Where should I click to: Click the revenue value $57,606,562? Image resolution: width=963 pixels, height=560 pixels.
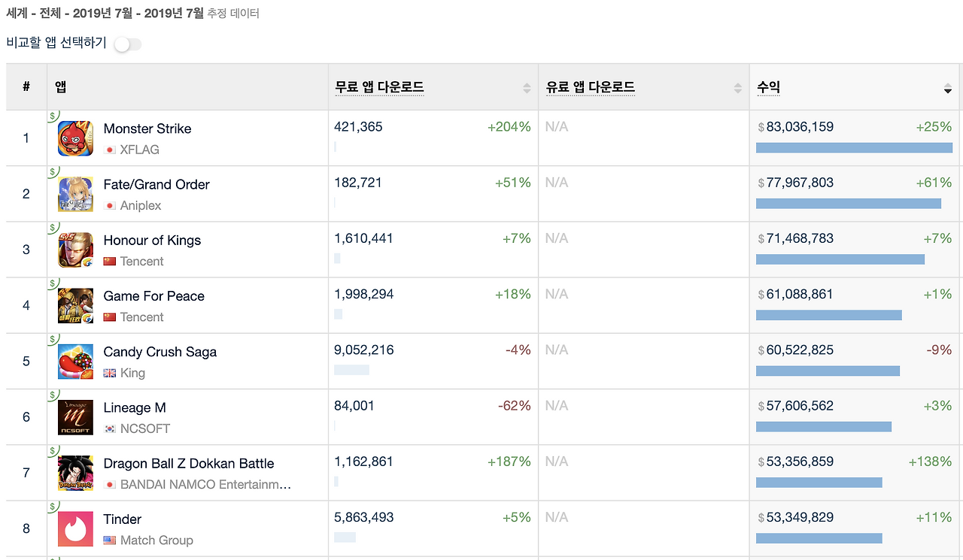(x=795, y=406)
